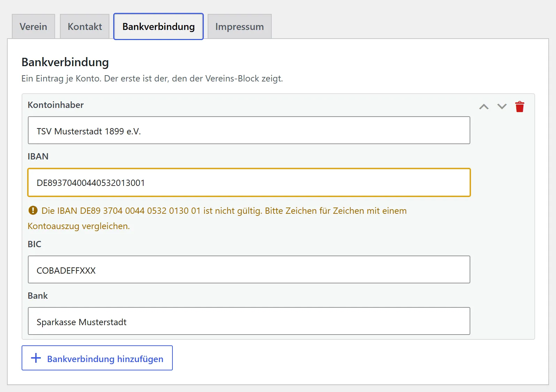This screenshot has width=556, height=392.
Task: Click into the IBAN input field
Action: pyautogui.click(x=249, y=182)
